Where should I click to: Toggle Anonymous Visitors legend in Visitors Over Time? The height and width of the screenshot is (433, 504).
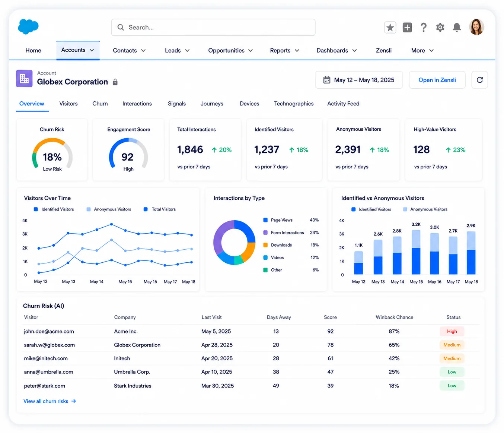pyautogui.click(x=109, y=209)
